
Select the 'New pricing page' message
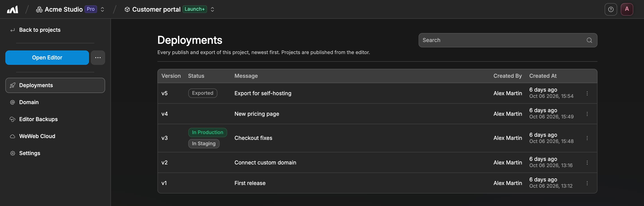pos(257,114)
